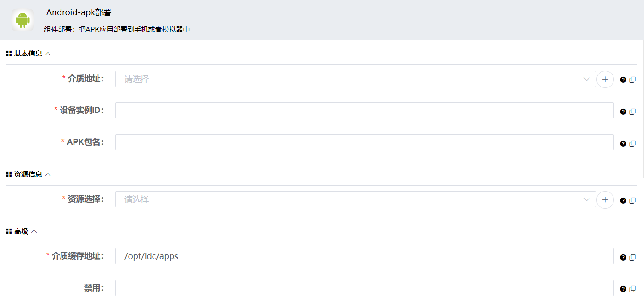This screenshot has width=644, height=304.
Task: Open the 介质地址 dropdown list
Action: coord(355,79)
